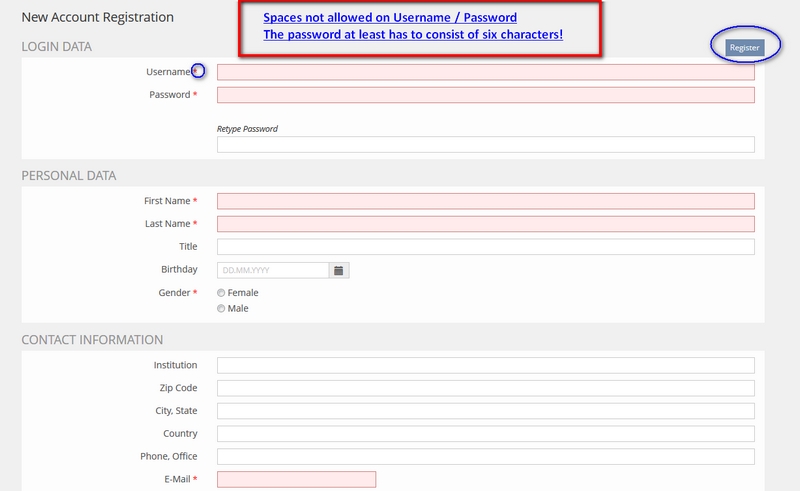Click the E-Mail input field
Viewport: 800px width, 491px height.
pos(296,479)
